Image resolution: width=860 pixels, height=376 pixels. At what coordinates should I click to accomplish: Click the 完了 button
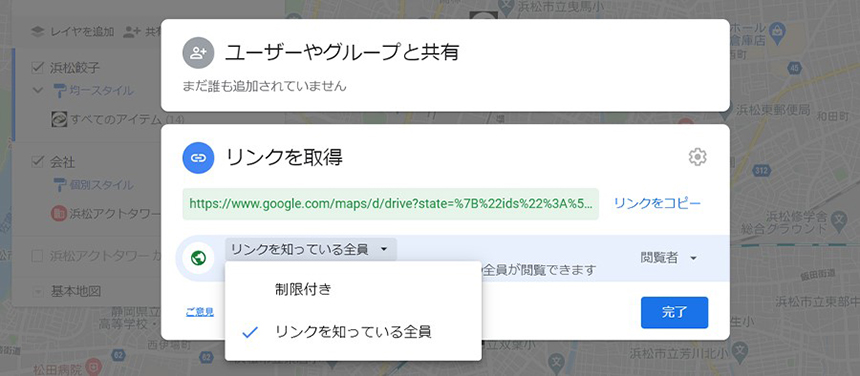[675, 313]
